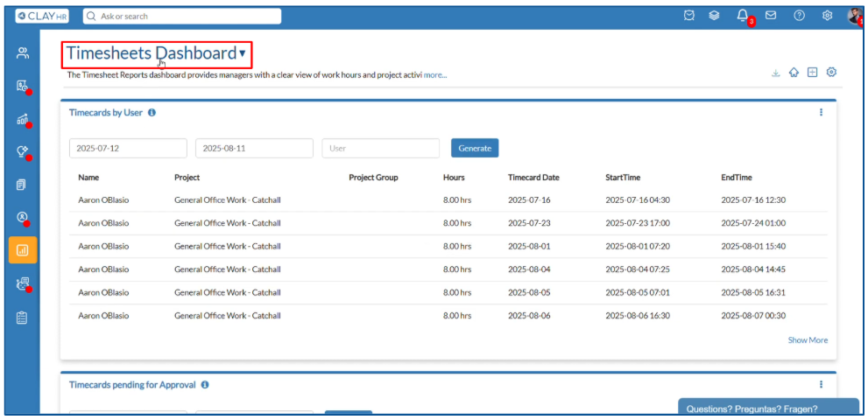Click the Hours column header

coord(454,178)
